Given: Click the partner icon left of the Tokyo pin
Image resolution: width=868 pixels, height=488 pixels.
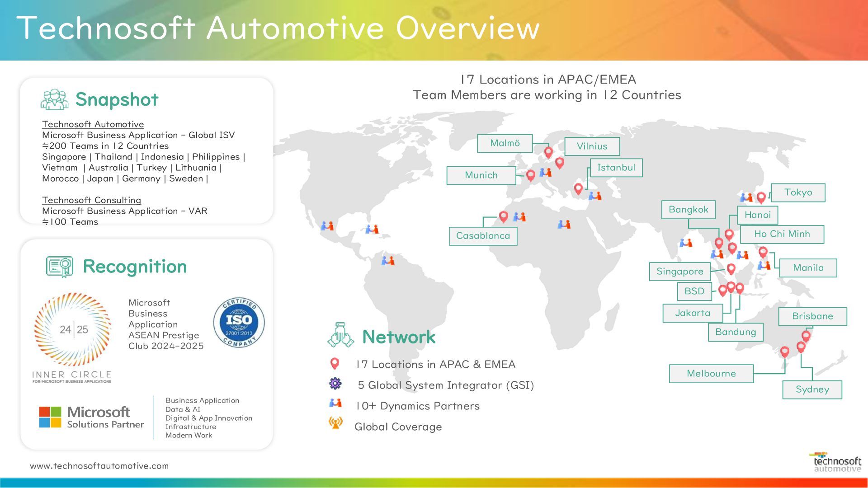Looking at the screenshot, I should coord(746,197).
